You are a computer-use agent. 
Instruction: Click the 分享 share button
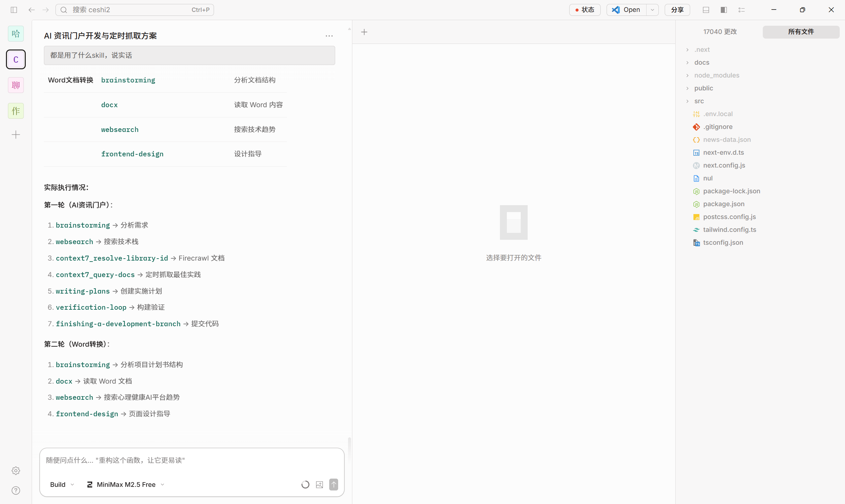(677, 10)
